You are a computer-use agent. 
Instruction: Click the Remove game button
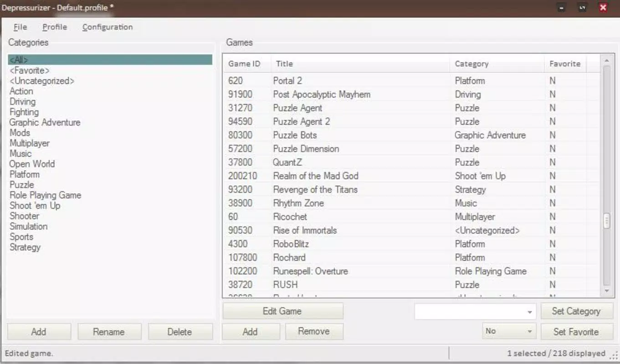pos(314,331)
